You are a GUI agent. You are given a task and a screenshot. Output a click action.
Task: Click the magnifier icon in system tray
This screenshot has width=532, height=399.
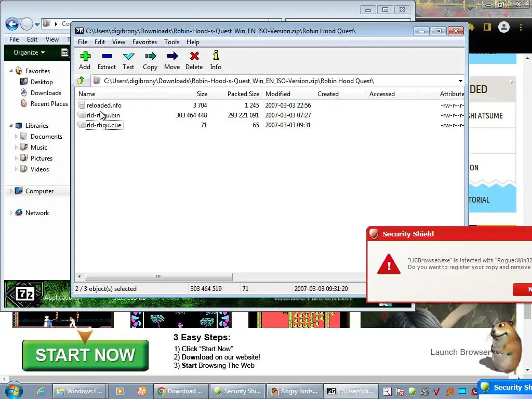click(x=450, y=392)
